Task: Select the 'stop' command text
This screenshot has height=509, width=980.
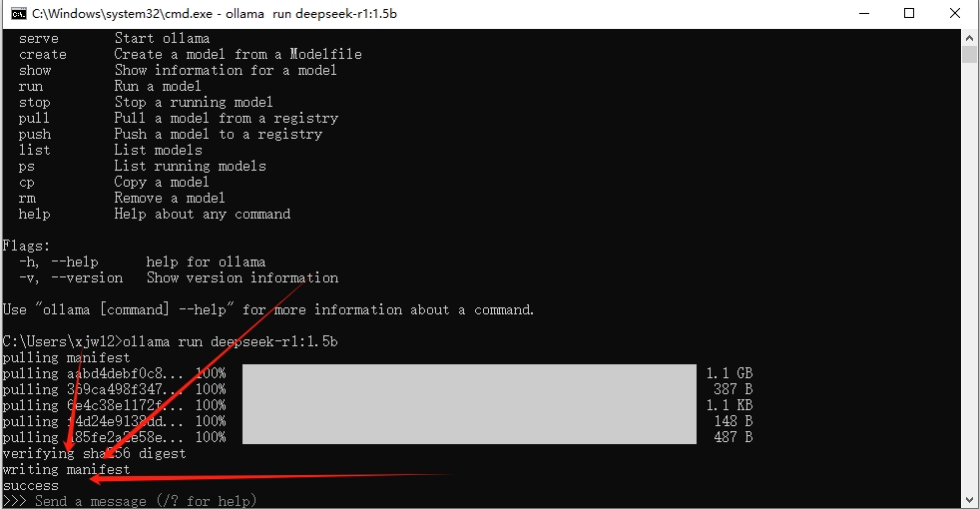Action: pyautogui.click(x=34, y=102)
